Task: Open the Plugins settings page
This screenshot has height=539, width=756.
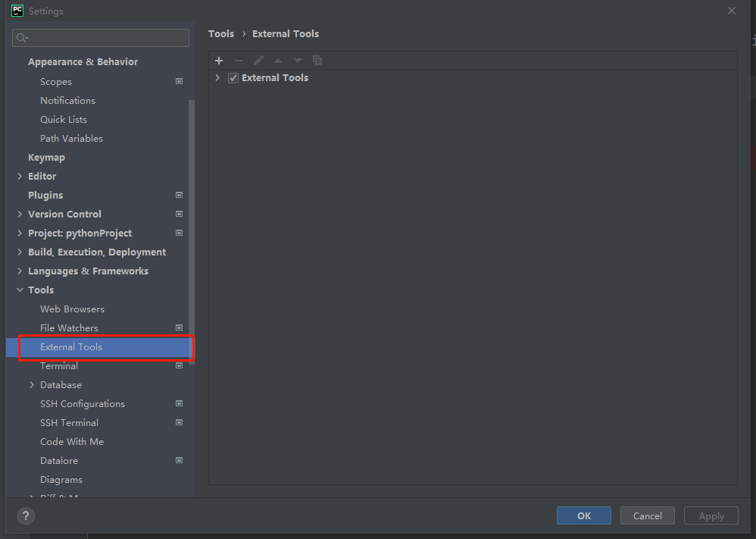Action: pos(45,195)
